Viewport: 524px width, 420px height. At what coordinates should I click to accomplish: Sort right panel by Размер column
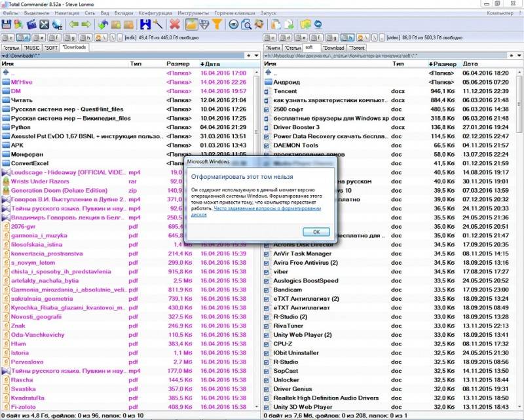tap(443, 64)
